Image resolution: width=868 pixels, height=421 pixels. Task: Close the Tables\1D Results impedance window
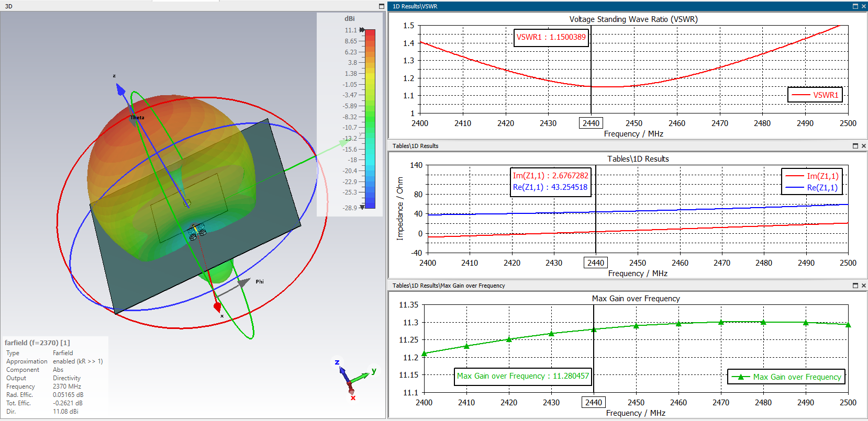coord(863,146)
